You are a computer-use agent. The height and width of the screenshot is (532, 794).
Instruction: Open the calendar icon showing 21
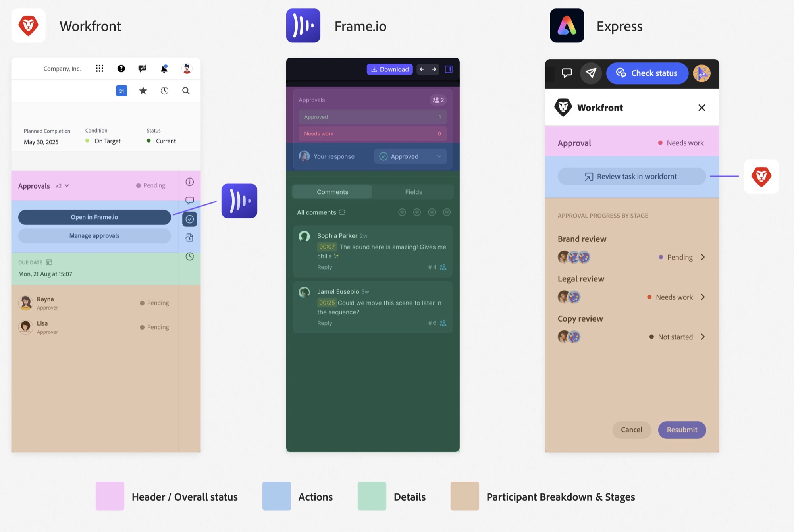(121, 91)
